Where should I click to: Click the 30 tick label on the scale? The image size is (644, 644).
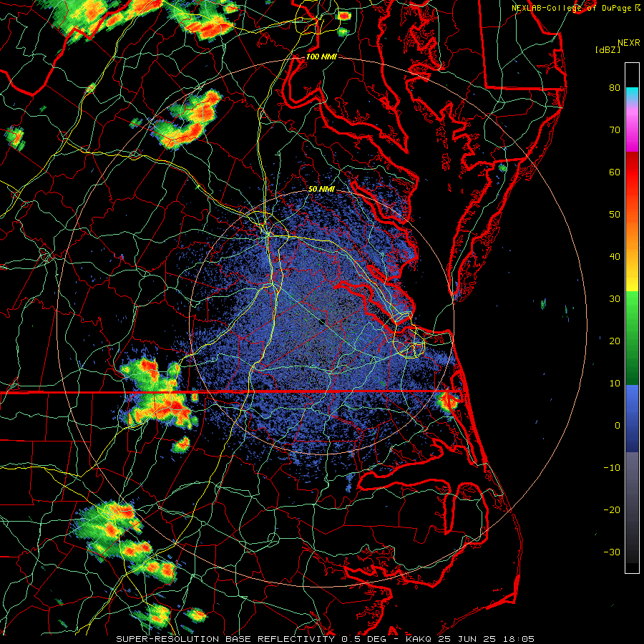pyautogui.click(x=615, y=299)
